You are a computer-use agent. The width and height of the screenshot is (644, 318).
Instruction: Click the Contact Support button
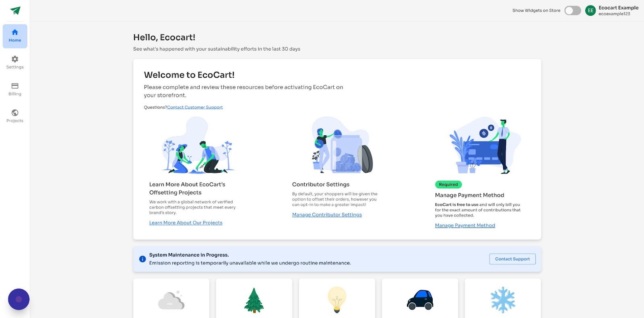point(512,259)
